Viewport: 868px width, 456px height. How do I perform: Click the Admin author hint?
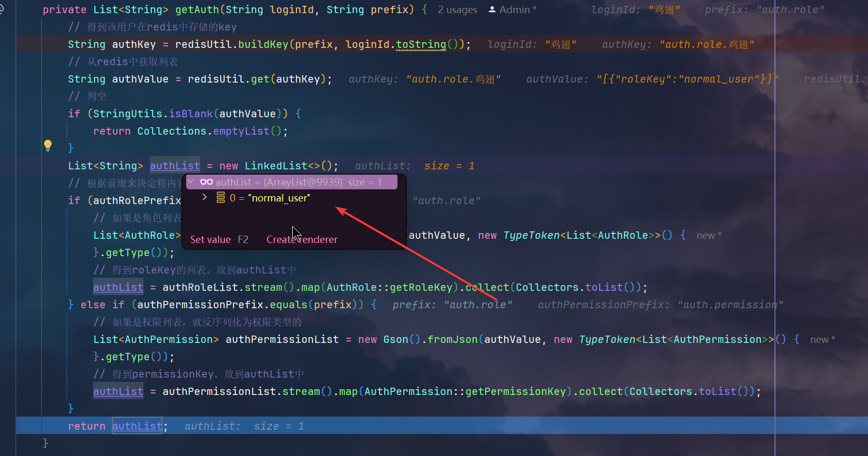518,9
